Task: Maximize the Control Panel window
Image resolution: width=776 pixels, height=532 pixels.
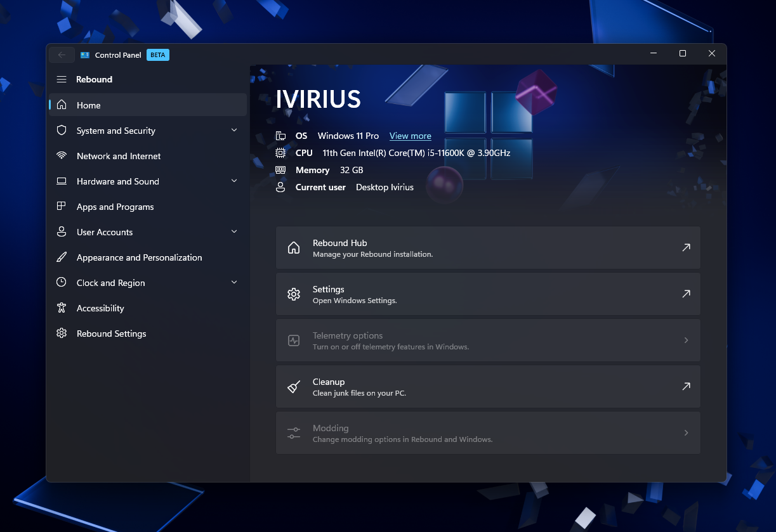Action: tap(683, 54)
